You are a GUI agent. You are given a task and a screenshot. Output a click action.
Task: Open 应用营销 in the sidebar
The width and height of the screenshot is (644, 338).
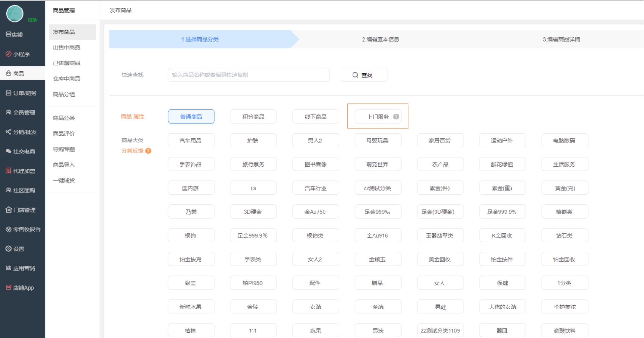[20, 269]
